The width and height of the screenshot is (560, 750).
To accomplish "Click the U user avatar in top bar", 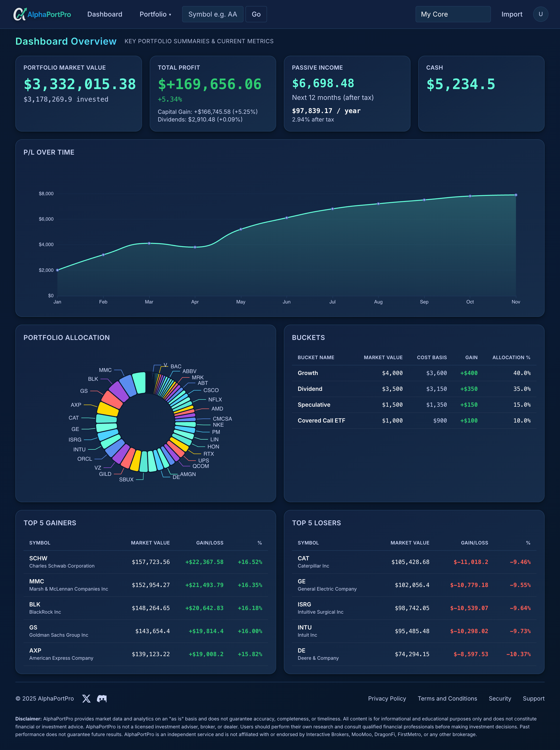I will 540,14.
